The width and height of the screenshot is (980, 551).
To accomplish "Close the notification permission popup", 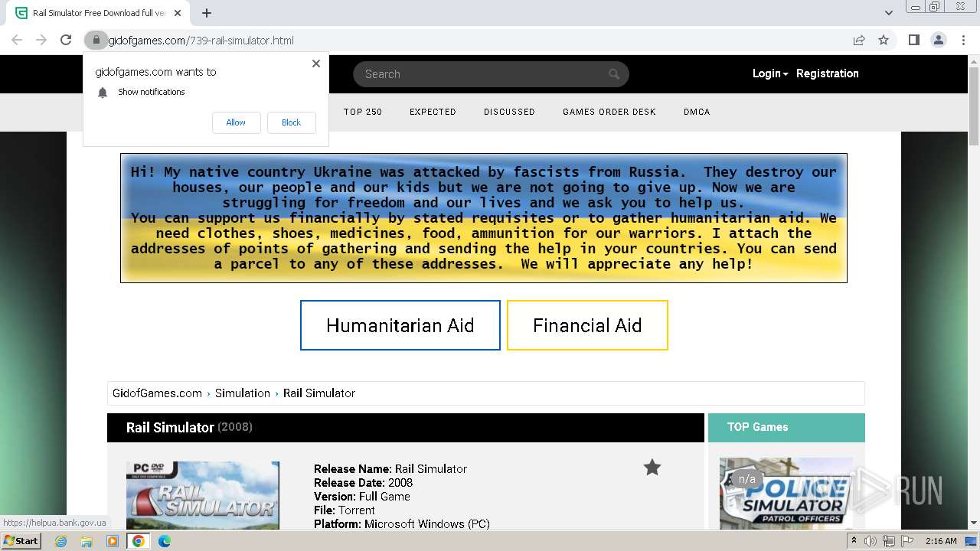I will [316, 64].
